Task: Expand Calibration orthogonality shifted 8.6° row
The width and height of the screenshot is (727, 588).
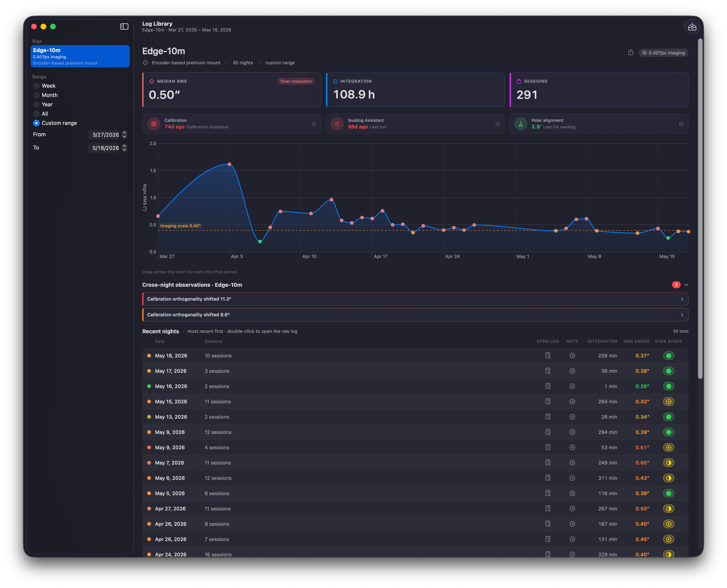Action: [x=415, y=315]
